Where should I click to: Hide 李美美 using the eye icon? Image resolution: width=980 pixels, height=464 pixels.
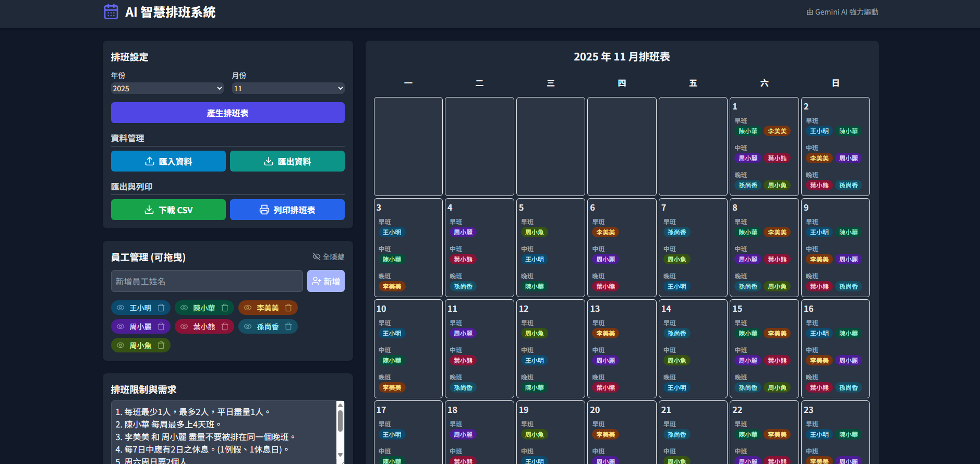[248, 308]
